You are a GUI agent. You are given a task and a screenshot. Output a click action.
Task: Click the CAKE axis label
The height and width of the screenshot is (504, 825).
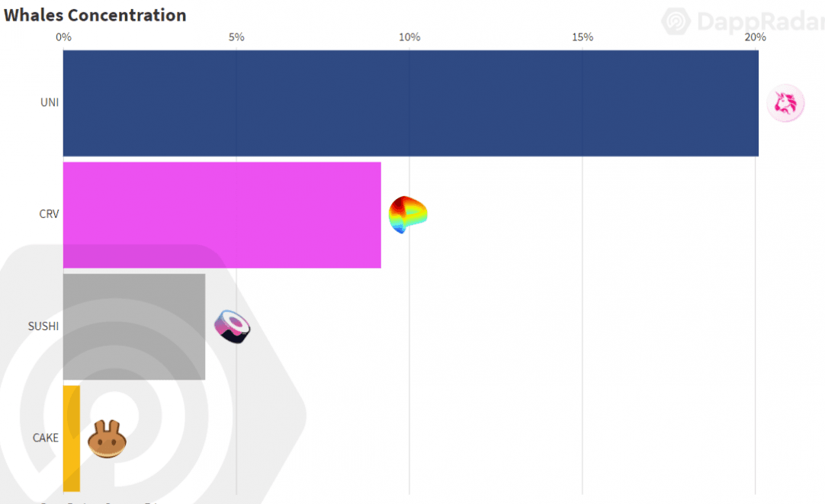pyautogui.click(x=45, y=438)
